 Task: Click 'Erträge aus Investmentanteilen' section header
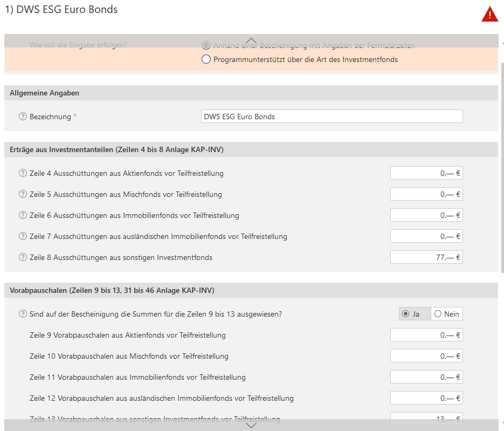[x=251, y=149]
